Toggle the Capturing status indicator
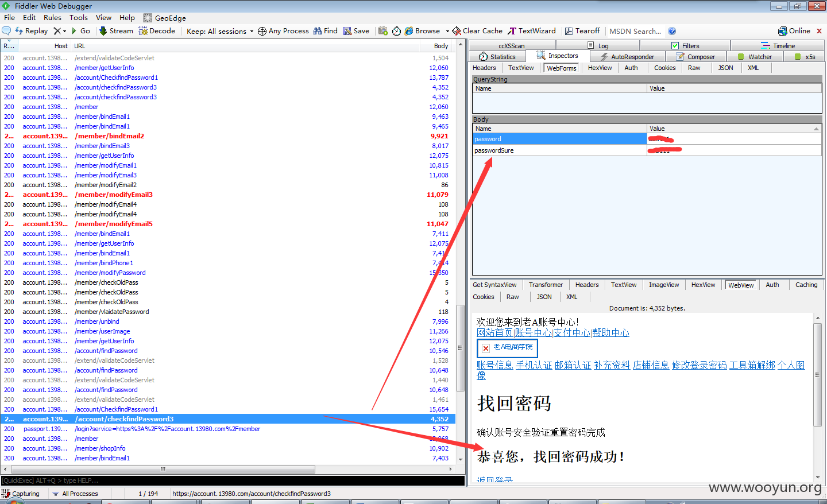 21,494
